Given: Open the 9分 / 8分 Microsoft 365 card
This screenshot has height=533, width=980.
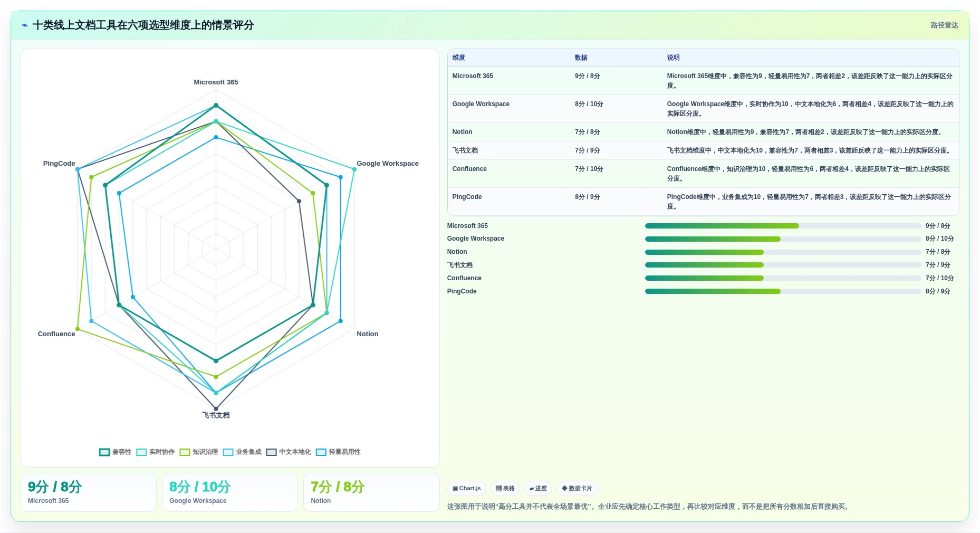Looking at the screenshot, I should pos(89,492).
